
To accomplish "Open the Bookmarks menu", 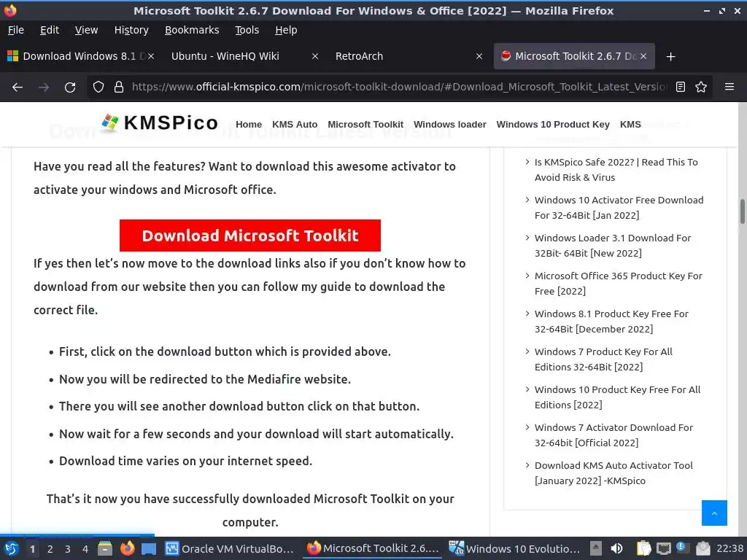I will click(192, 30).
